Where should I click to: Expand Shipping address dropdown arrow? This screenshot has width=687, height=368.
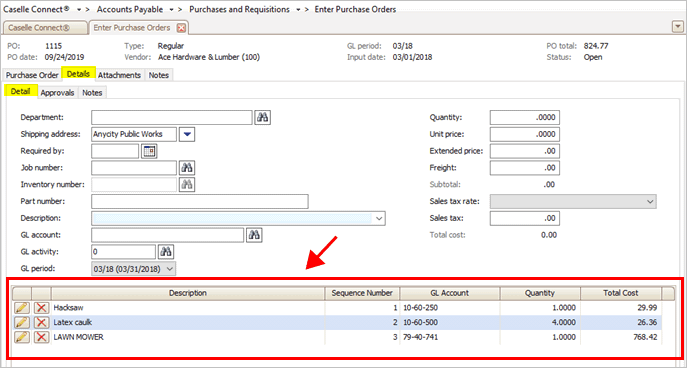point(188,134)
